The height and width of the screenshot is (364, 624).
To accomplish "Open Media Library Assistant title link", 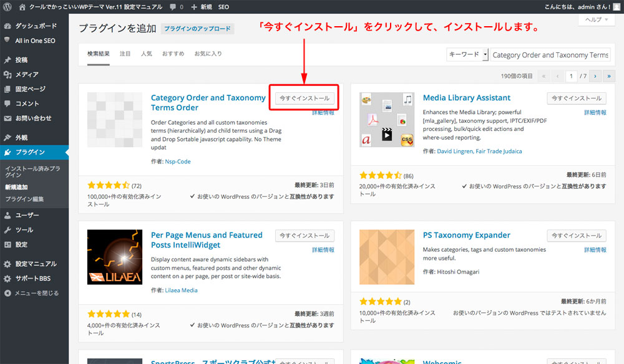I will 466,98.
